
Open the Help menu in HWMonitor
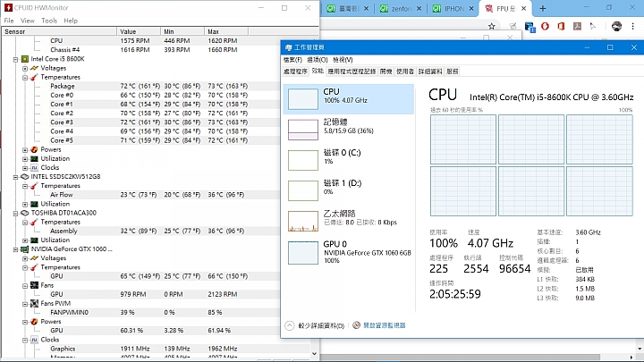[x=71, y=21]
